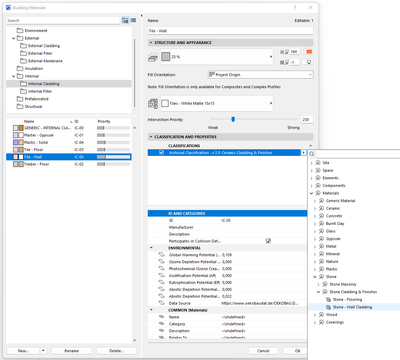The height and width of the screenshot is (360, 400).
Task: Select the Metal classification item
Action: (331, 246)
